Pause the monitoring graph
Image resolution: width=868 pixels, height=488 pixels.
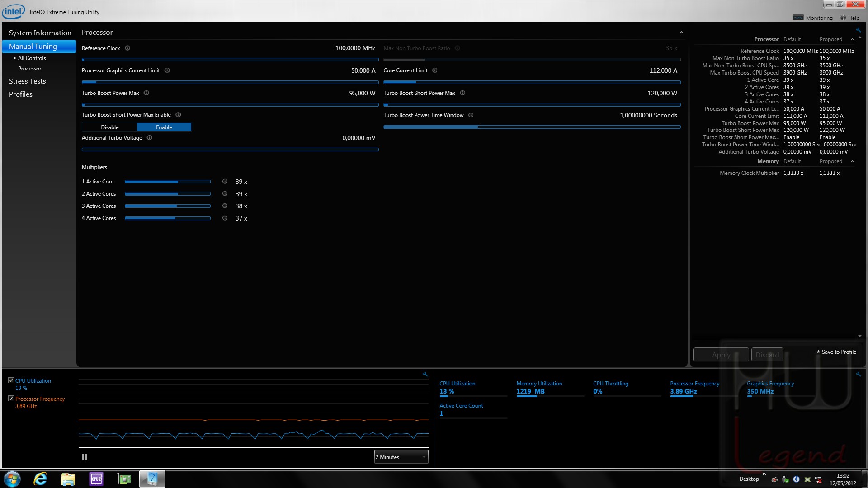coord(85,457)
